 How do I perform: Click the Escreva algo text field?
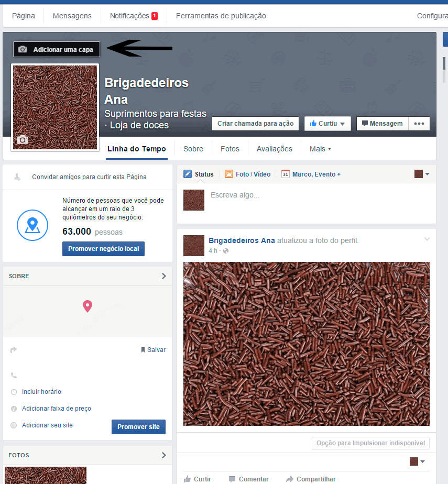tap(314, 195)
